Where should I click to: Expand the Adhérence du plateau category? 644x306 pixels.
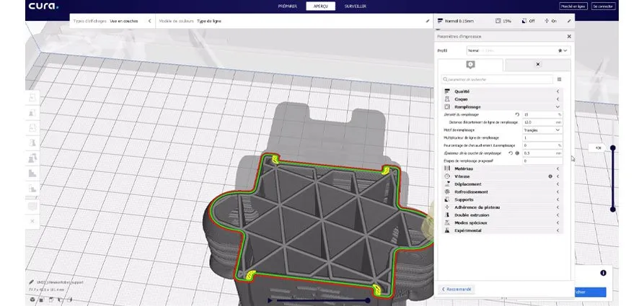502,207
